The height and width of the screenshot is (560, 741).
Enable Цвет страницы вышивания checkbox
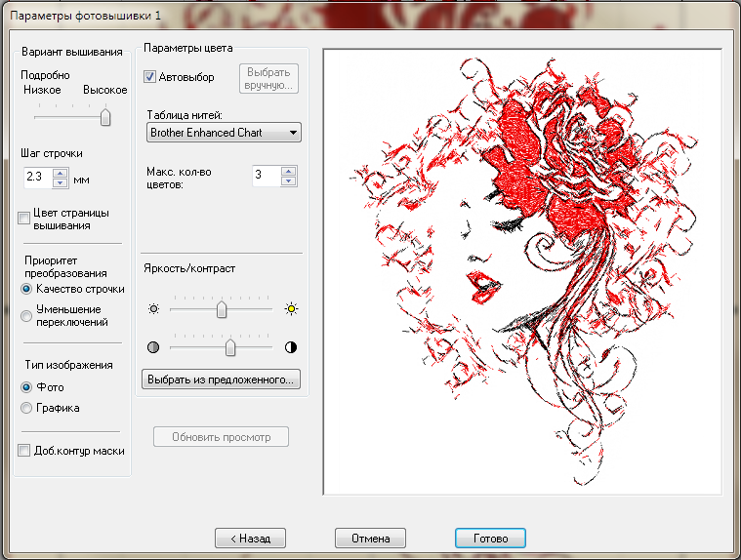[x=24, y=219]
